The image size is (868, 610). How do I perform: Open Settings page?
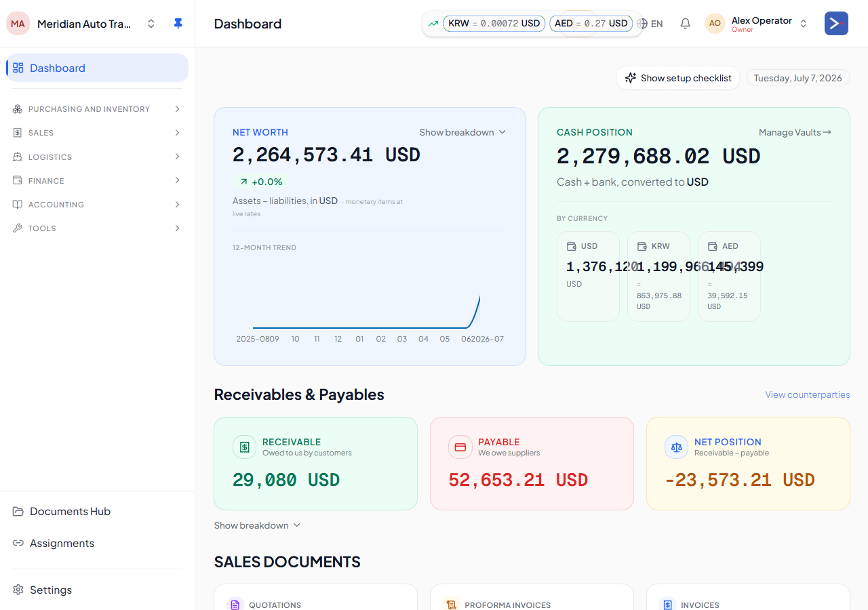click(x=97, y=590)
